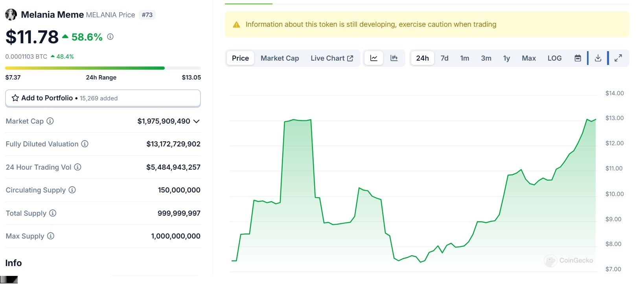Click the #73 rank badge
Screen dimensions: 644x307
[147, 15]
